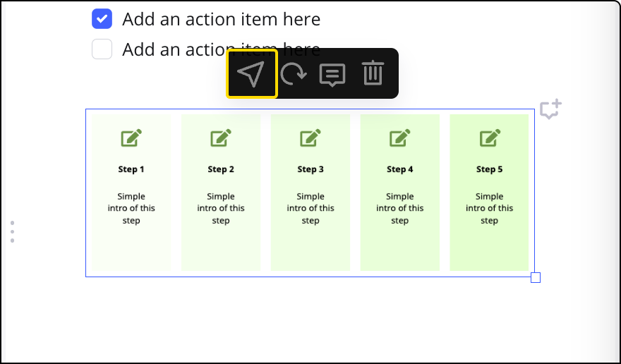Select the Step 1 heading text

pyautogui.click(x=131, y=169)
